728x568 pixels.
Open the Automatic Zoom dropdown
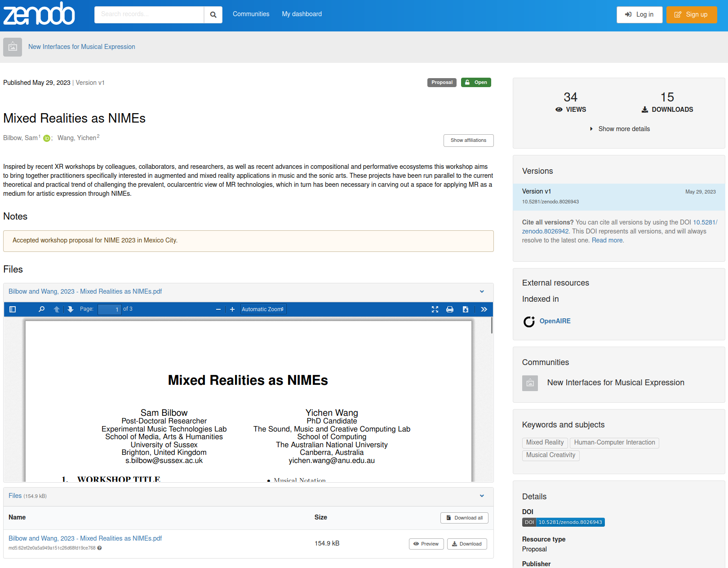[x=263, y=309]
